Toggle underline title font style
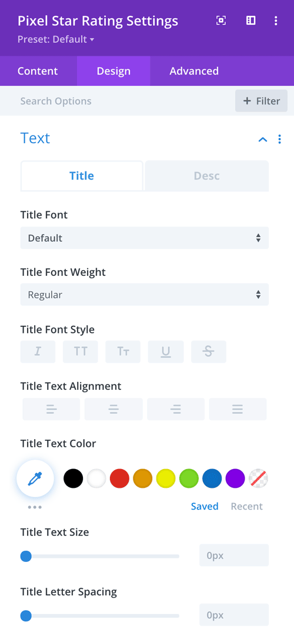Screen dimensions: 294x644 coord(166,352)
